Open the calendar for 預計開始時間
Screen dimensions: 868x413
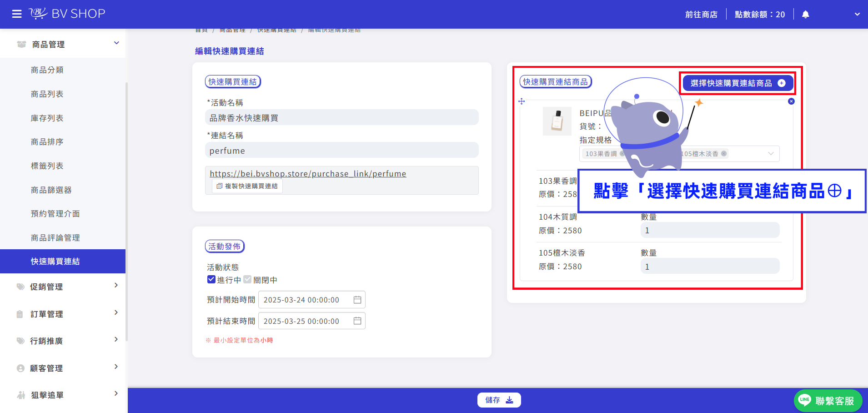click(x=357, y=300)
